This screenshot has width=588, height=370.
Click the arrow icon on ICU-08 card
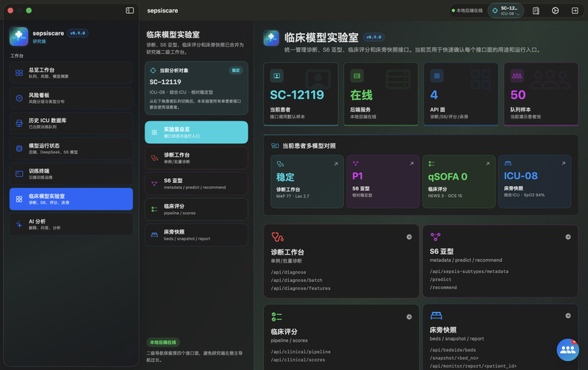pos(563,163)
